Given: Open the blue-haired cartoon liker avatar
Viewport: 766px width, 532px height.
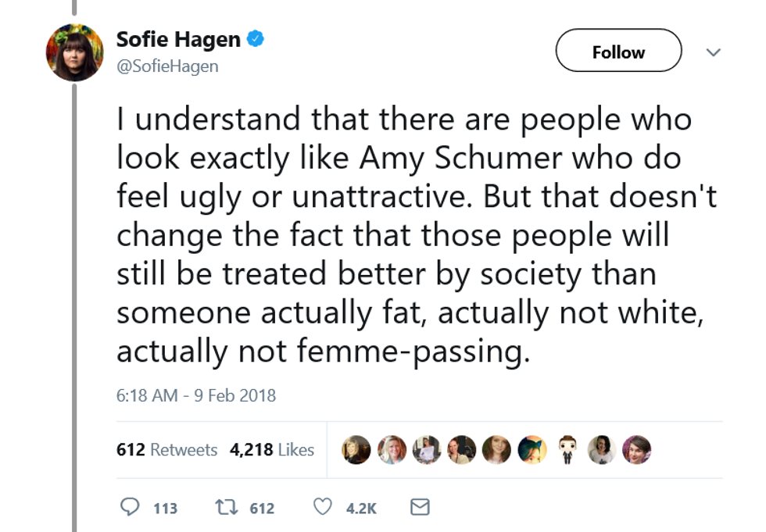Looking at the screenshot, I should (532, 449).
